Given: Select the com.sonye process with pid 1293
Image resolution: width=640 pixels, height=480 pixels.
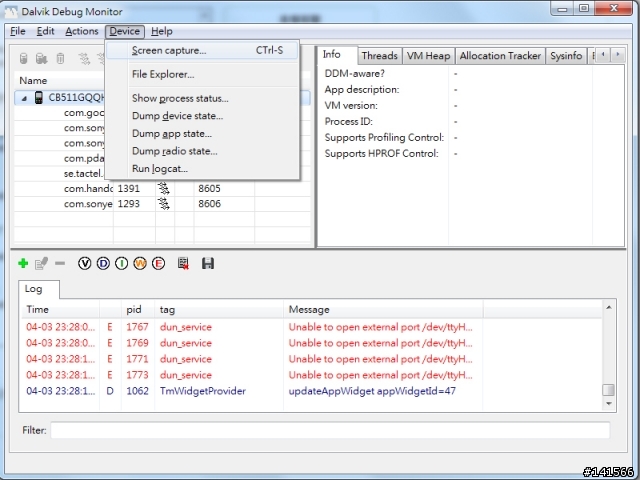Looking at the screenshot, I should click(162, 204).
